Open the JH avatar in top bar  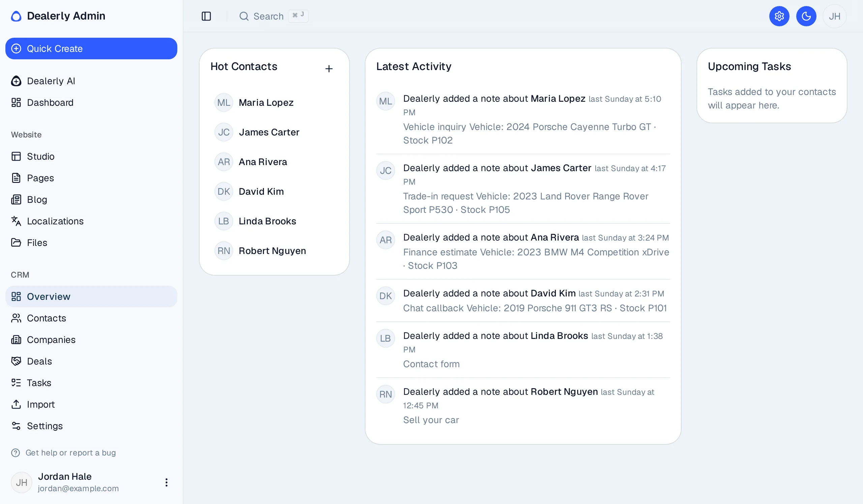(x=834, y=16)
